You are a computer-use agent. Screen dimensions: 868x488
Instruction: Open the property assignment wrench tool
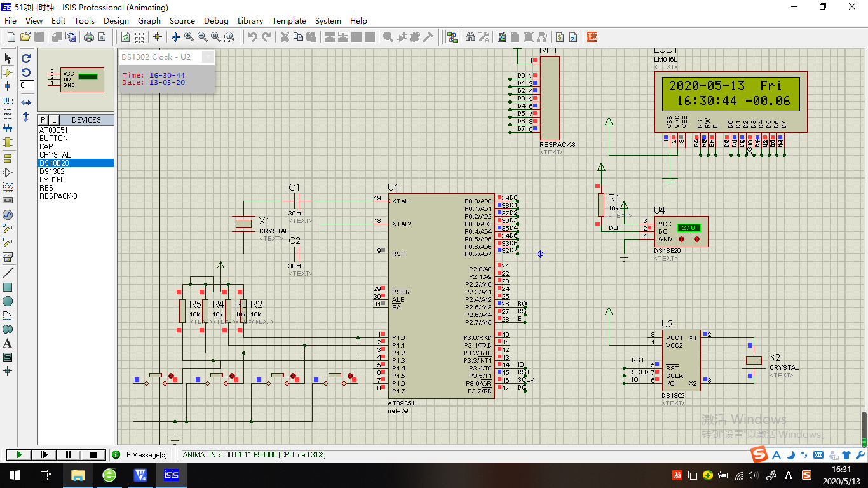[x=484, y=37]
